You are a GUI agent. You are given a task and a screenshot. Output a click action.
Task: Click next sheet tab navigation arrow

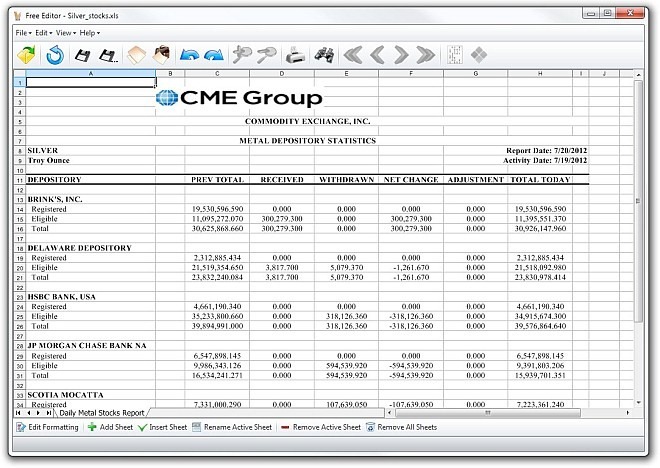(39, 413)
